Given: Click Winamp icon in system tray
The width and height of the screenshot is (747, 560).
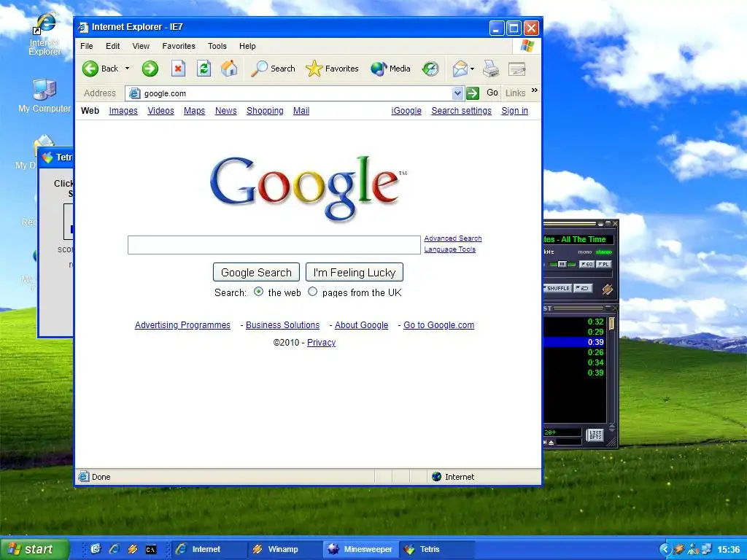Looking at the screenshot, I should click(x=679, y=549).
